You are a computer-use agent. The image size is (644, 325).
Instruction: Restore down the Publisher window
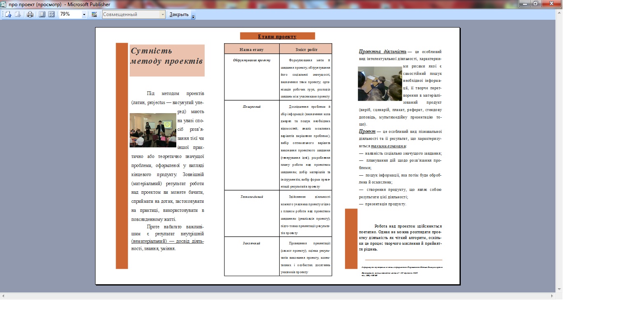[535, 4]
